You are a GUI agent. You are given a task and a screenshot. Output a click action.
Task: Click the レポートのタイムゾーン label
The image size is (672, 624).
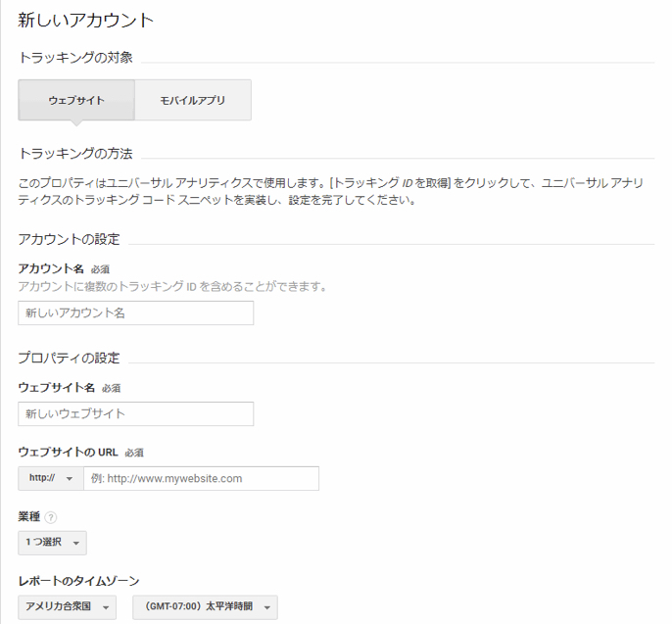(78, 581)
